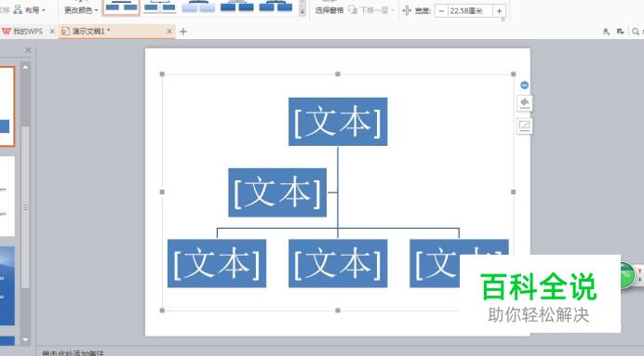Select the second slide thumbnail in the panel
The height and width of the screenshot is (356, 644).
pyautogui.click(x=7, y=196)
